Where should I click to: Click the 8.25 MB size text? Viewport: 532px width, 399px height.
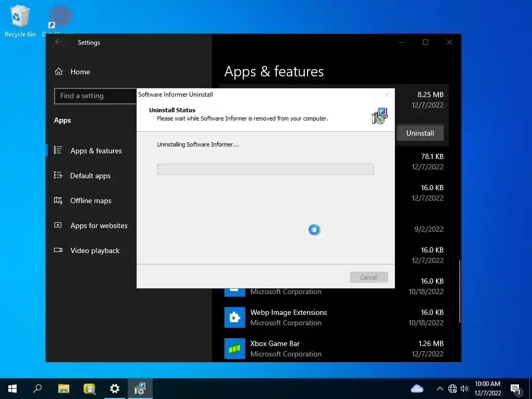pyautogui.click(x=430, y=95)
